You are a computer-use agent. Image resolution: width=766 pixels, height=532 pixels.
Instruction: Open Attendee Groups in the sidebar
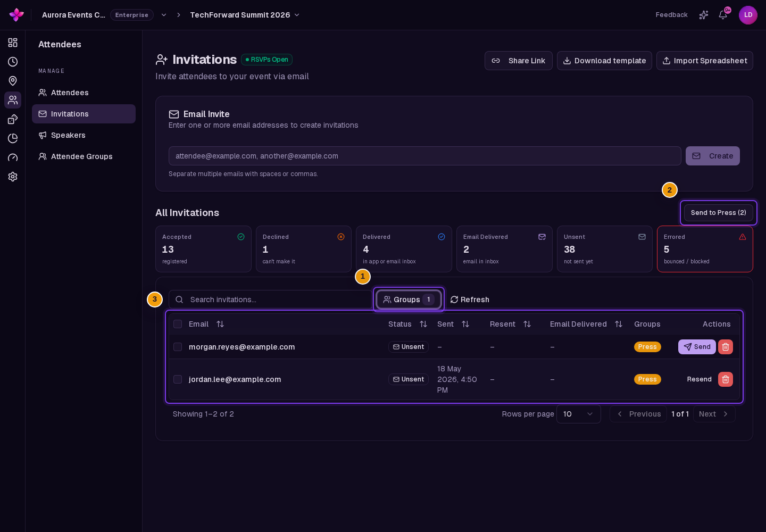(x=84, y=156)
